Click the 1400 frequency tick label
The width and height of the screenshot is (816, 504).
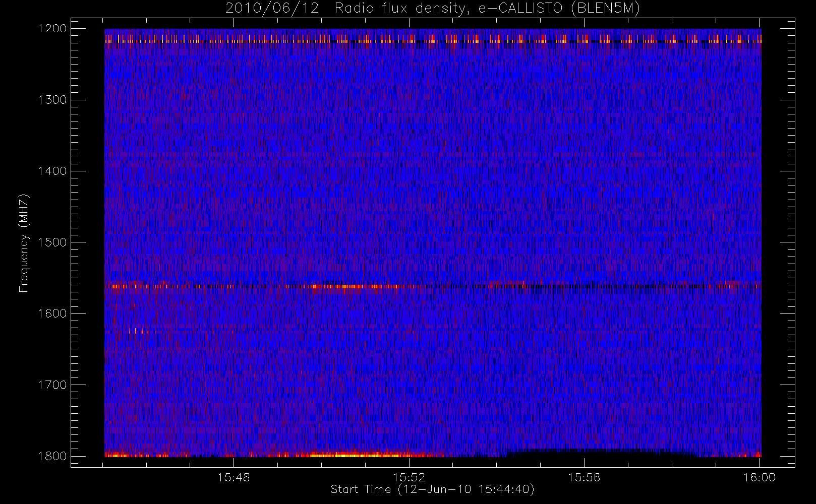click(x=52, y=171)
